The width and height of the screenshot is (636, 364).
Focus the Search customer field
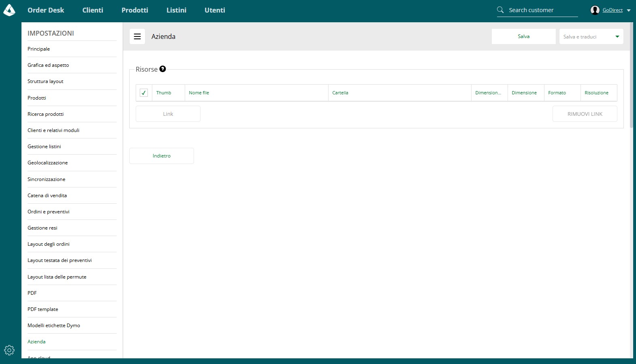click(x=543, y=10)
